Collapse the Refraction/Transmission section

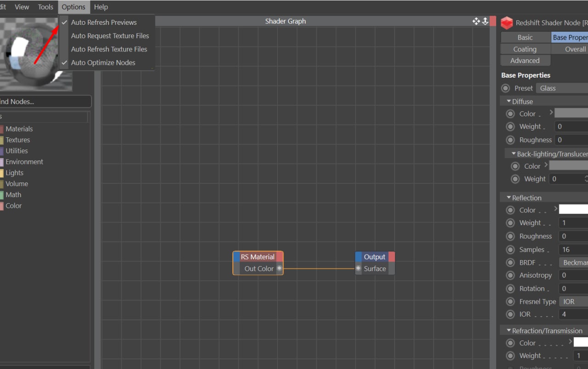tap(509, 330)
